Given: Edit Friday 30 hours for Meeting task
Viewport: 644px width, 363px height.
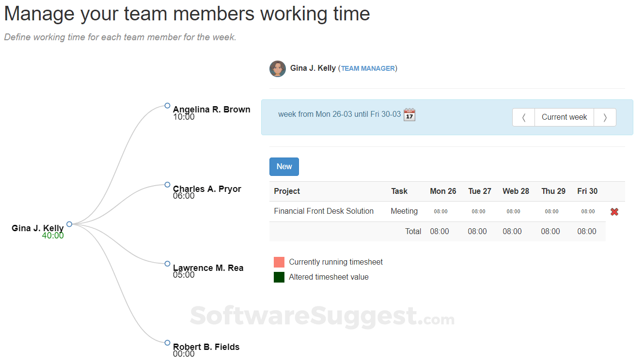Looking at the screenshot, I should point(588,212).
